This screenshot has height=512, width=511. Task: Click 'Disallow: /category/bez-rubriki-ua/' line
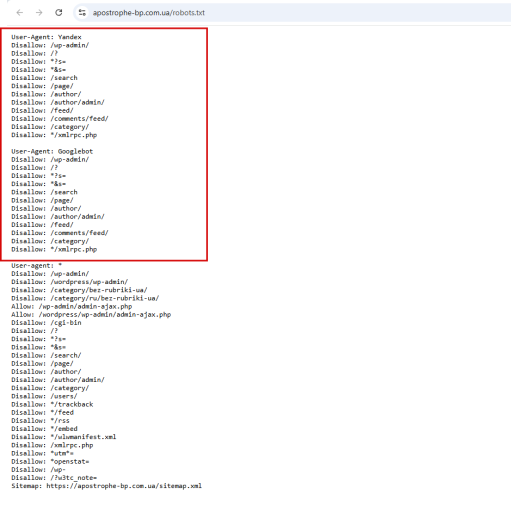(79, 290)
